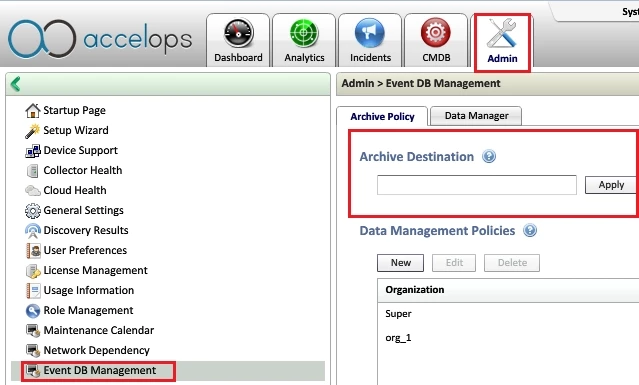Open the CMDB tab
Screen dimensions: 639x385
point(436,40)
